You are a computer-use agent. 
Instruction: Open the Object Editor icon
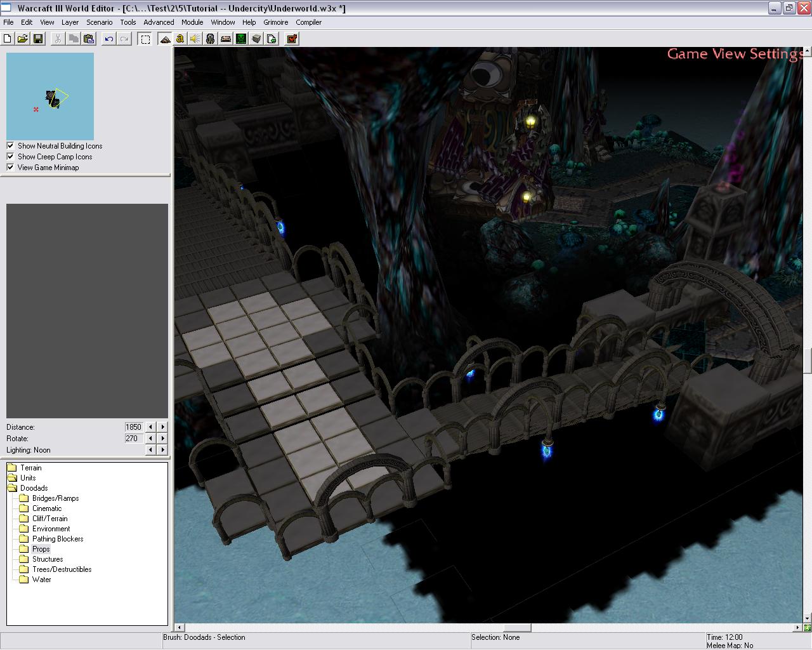[210, 39]
